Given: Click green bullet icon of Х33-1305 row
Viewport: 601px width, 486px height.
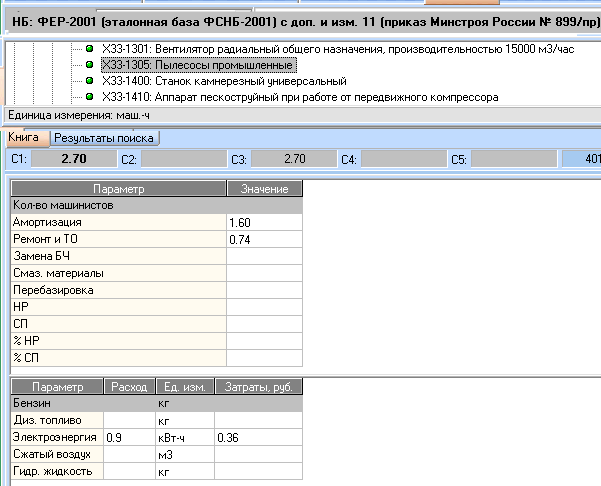Looking at the screenshot, I should tap(89, 65).
